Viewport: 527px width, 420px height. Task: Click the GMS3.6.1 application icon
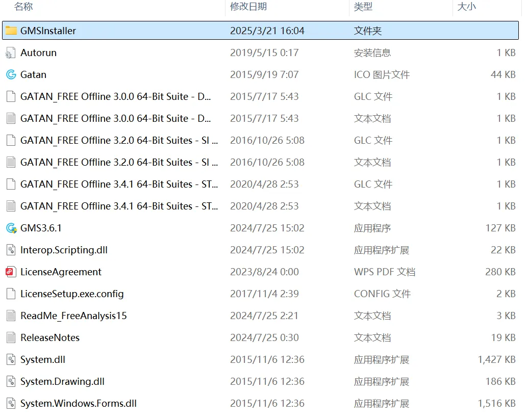(11, 228)
